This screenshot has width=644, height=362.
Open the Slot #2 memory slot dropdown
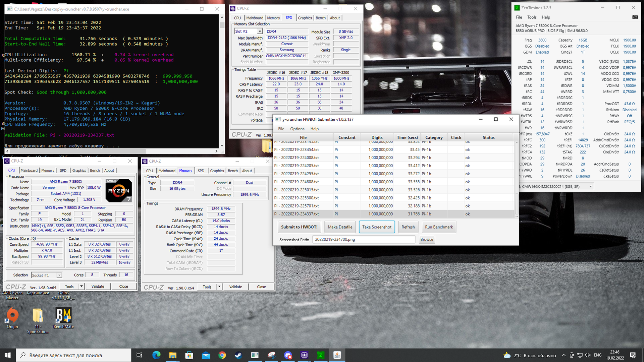coord(260,31)
